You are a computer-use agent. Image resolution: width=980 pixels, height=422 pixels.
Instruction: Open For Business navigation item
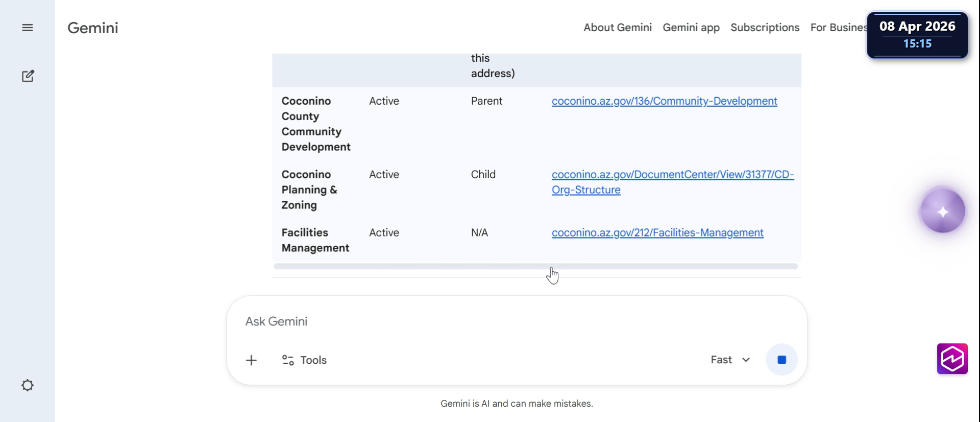[838, 28]
